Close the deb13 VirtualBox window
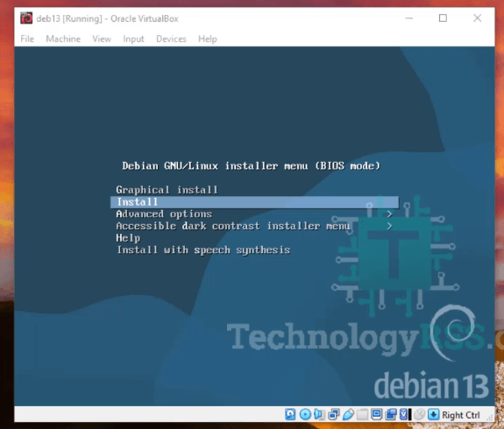Screen dimensions: 504x429 478,18
